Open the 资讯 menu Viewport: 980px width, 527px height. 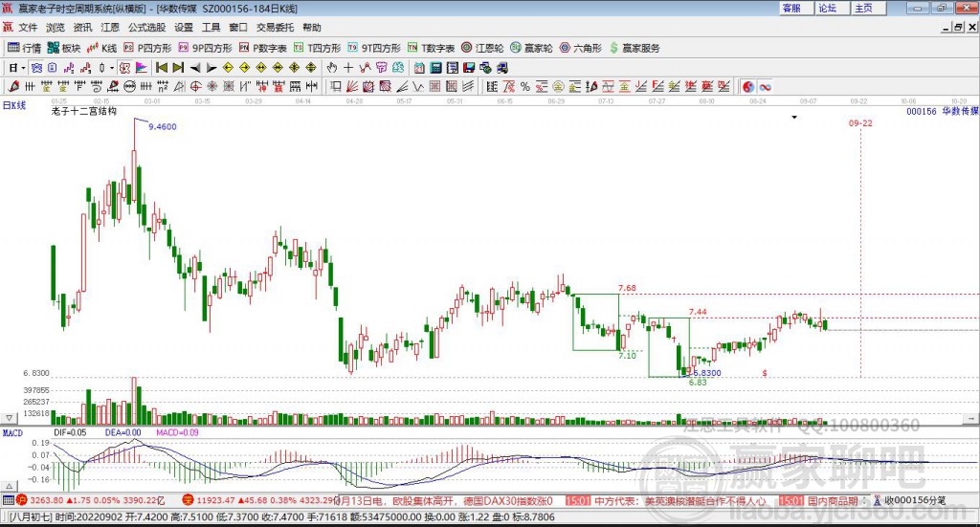point(82,28)
